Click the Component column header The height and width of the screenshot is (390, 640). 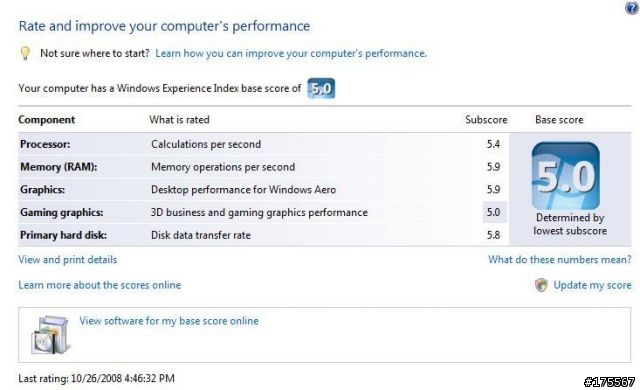[47, 120]
